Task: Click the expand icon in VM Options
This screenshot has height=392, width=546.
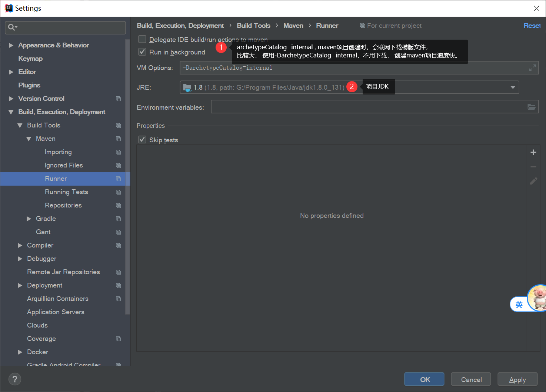Action: pos(533,68)
